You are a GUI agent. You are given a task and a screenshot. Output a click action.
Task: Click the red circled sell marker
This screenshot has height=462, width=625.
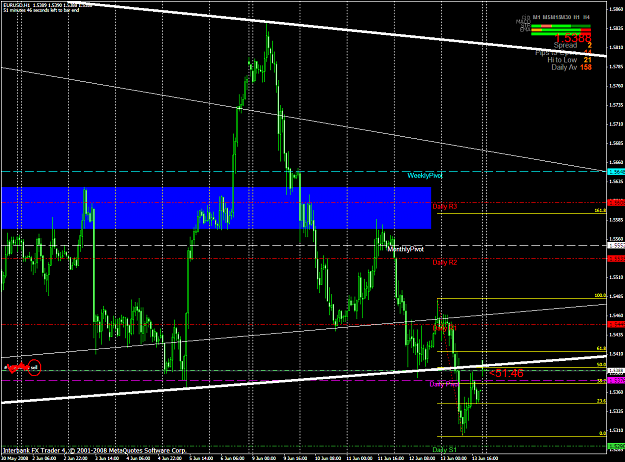pos(35,368)
